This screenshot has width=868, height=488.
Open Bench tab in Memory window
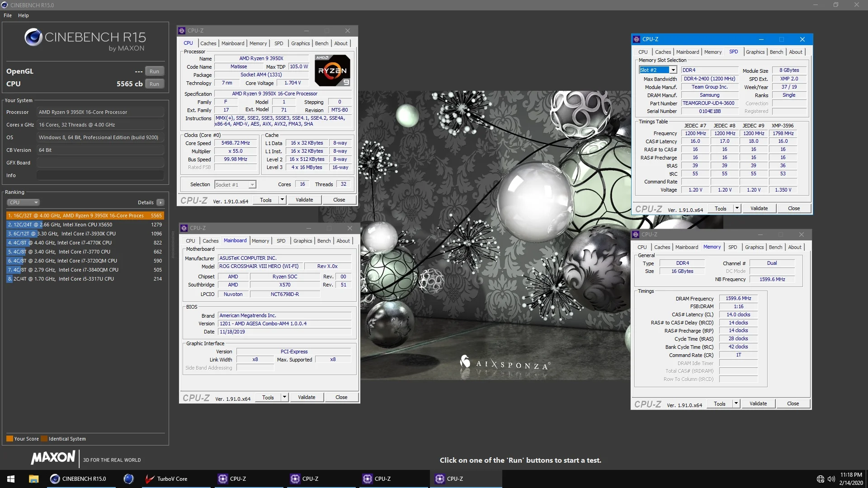pos(776,247)
